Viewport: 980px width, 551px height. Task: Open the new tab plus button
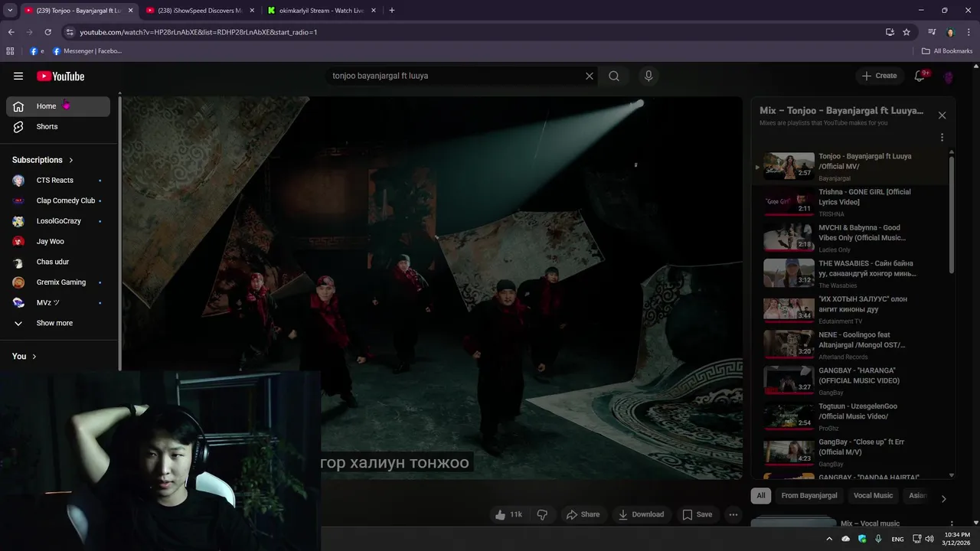pos(392,11)
